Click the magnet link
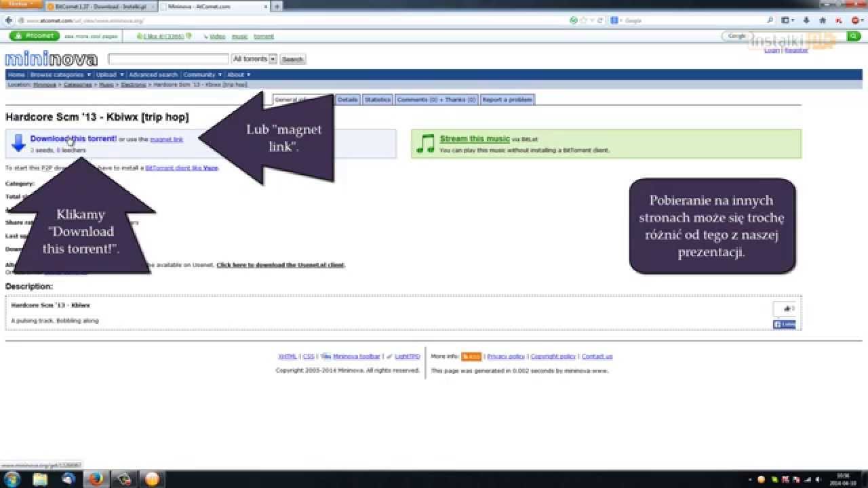The height and width of the screenshot is (488, 868). pos(167,140)
